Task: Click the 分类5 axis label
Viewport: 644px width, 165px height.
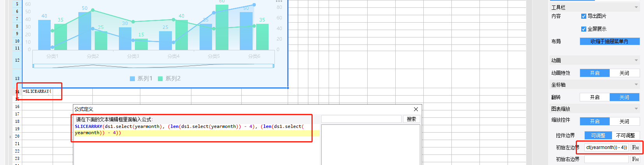Action: click(214, 56)
